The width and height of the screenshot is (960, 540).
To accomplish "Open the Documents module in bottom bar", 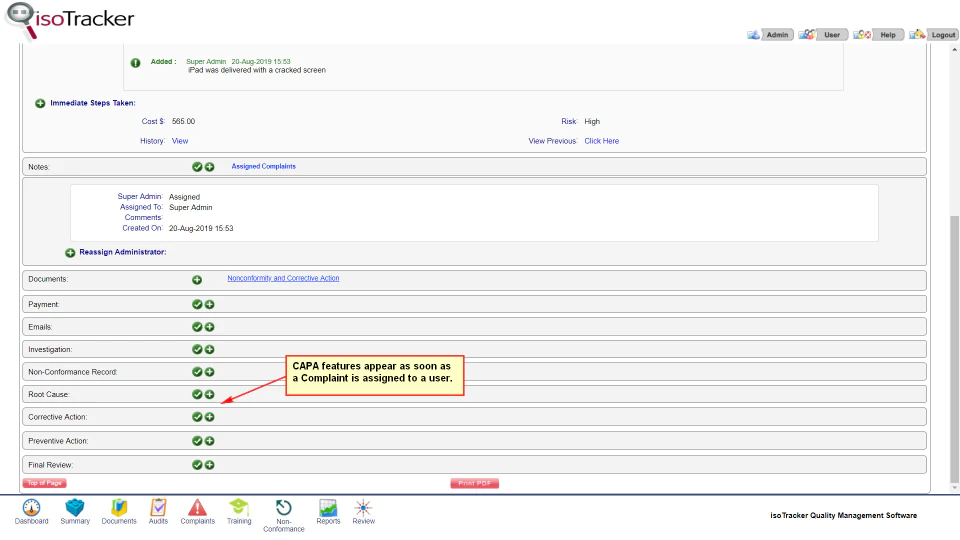I will pyautogui.click(x=119, y=512).
